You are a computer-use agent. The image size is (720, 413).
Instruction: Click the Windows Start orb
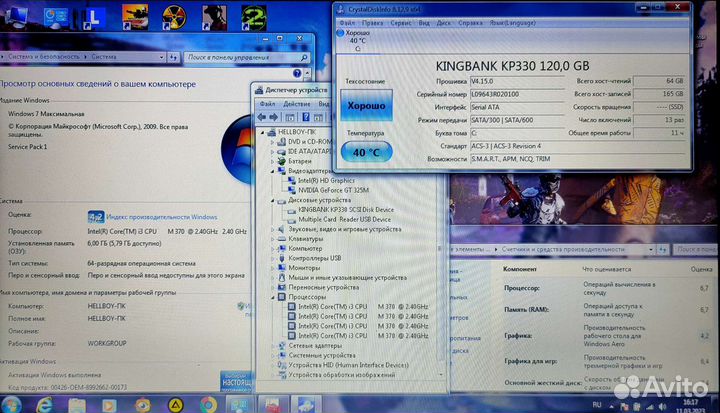[x=11, y=405]
